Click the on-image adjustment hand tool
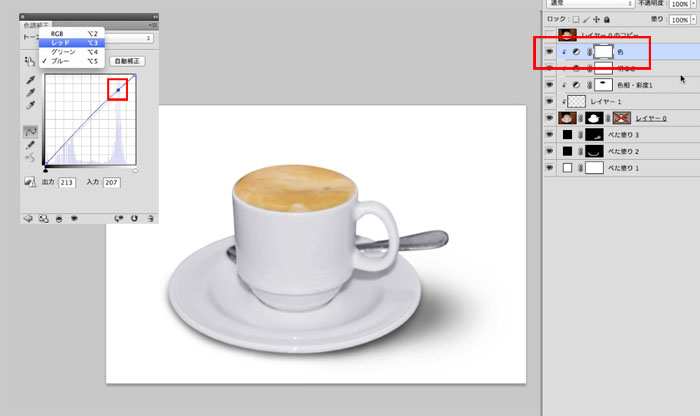700x416 pixels. pos(30,62)
